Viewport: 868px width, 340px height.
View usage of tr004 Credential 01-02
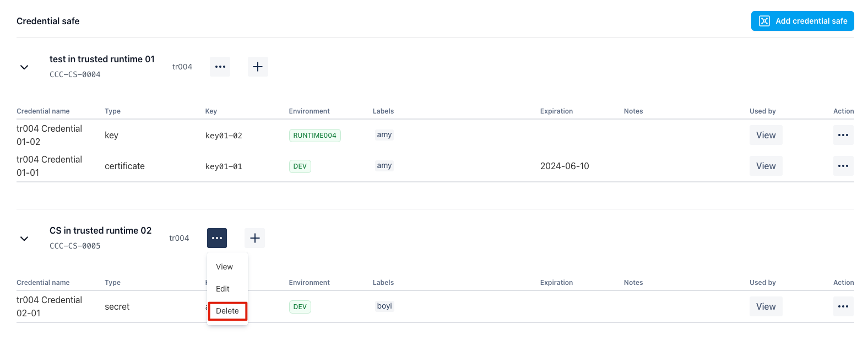pyautogui.click(x=766, y=135)
